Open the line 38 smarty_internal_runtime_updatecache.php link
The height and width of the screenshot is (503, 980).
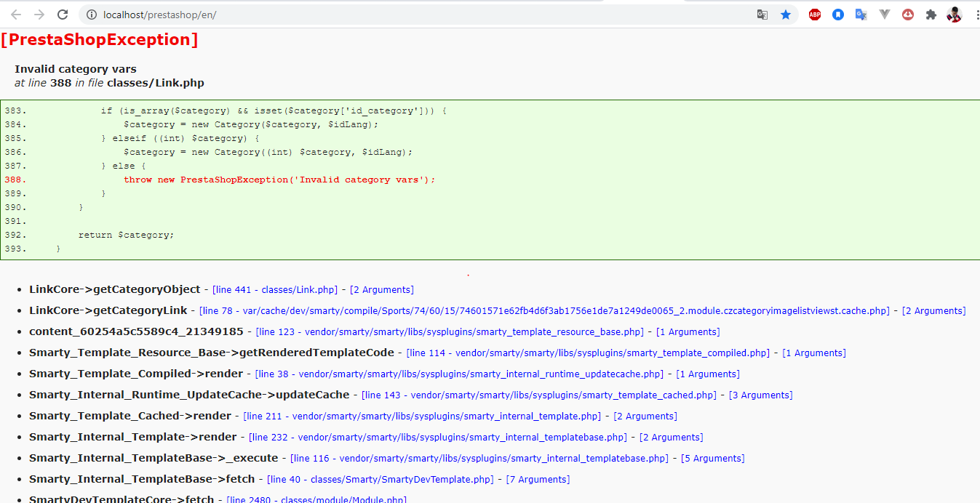coord(459,374)
